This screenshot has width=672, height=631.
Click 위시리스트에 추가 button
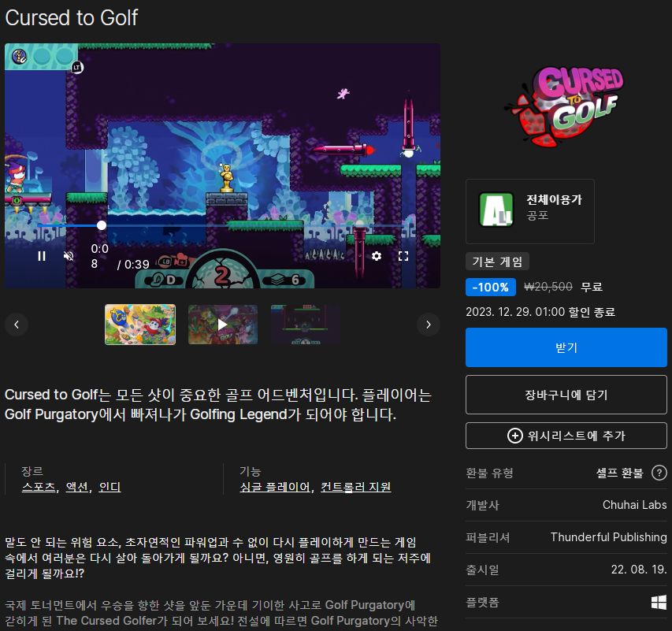click(x=566, y=436)
